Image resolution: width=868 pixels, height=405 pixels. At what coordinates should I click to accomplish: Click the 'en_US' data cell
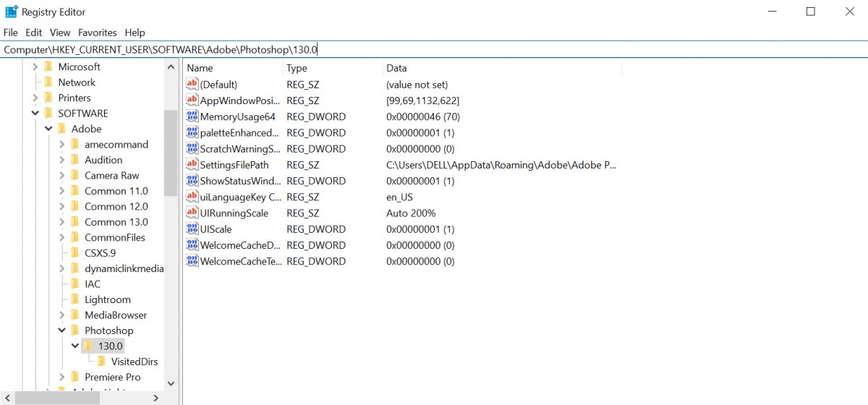399,197
